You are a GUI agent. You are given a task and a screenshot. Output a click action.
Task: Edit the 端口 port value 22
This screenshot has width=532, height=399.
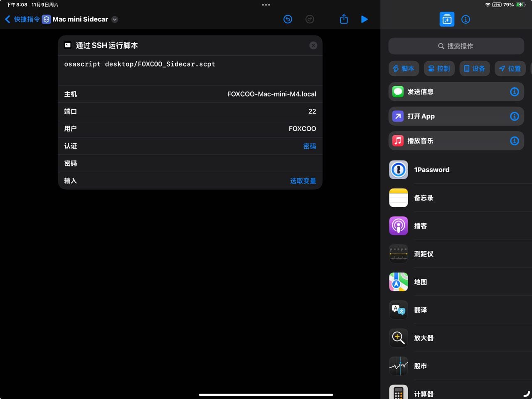click(x=312, y=112)
